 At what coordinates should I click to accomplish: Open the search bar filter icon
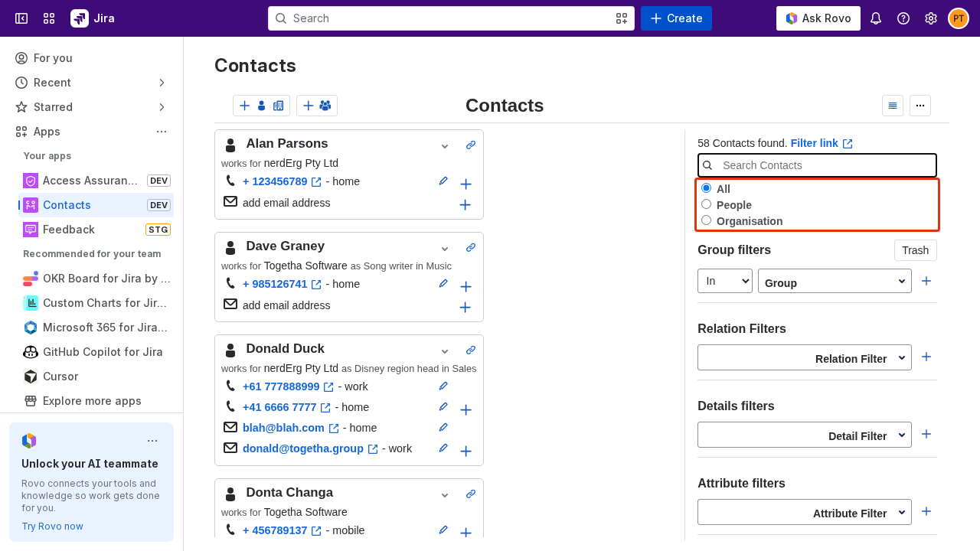pyautogui.click(x=622, y=18)
